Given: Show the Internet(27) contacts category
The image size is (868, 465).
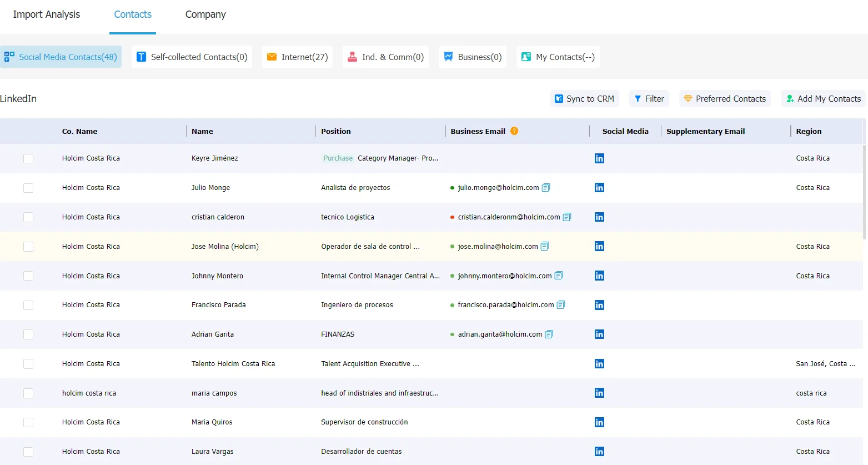Looking at the screenshot, I should [x=298, y=57].
